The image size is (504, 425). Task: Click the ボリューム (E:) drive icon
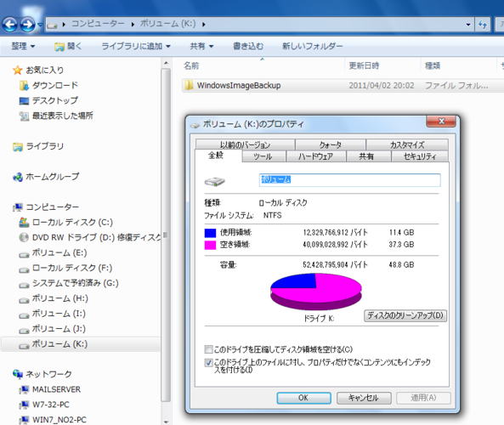pos(24,254)
